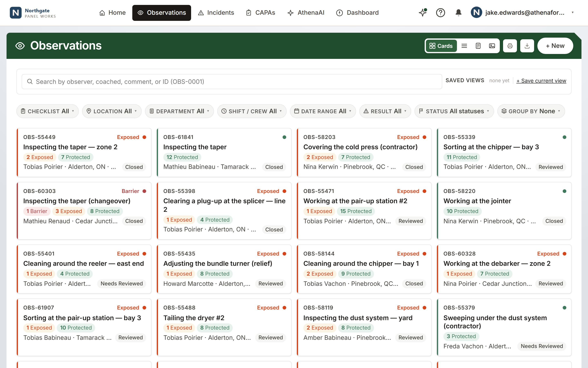Viewport: 588px width, 368px height.
Task: Click the Save current view link
Action: click(541, 81)
